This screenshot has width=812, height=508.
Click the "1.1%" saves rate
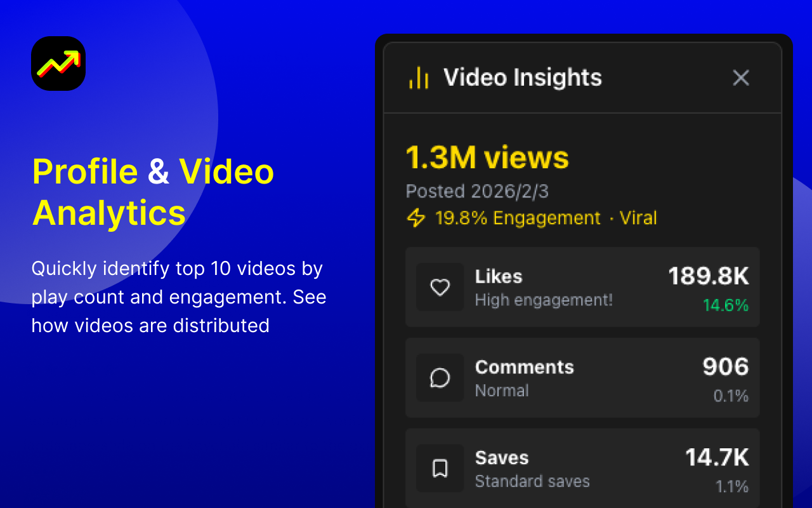pos(732,487)
